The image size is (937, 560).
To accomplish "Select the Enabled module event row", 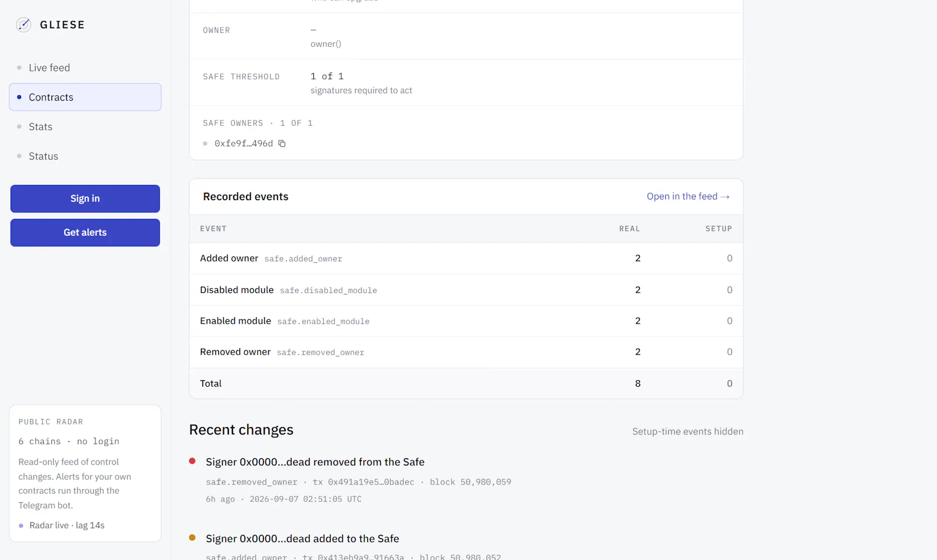I will 466,321.
